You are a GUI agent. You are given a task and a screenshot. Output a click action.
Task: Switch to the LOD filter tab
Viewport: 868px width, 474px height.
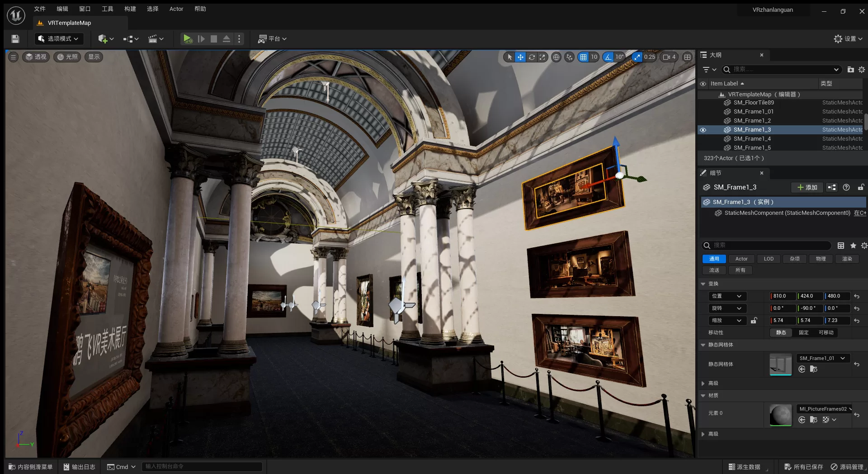coord(769,259)
